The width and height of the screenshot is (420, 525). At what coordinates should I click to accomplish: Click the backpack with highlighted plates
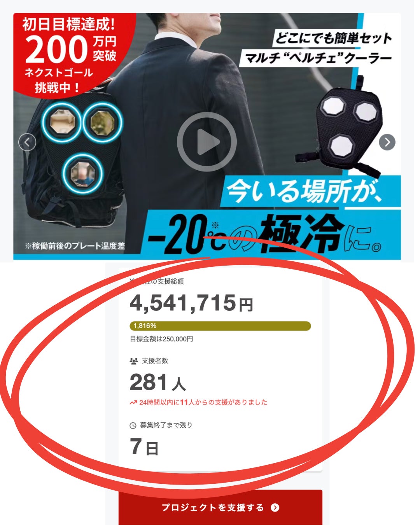[74, 156]
